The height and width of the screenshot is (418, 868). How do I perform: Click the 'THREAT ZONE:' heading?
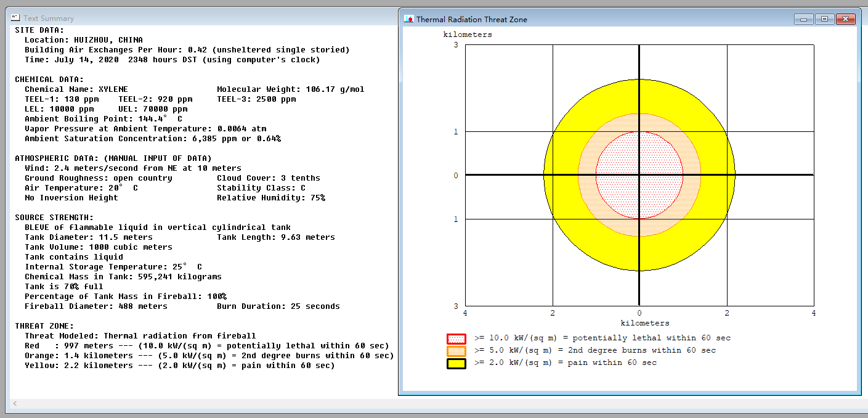44,326
